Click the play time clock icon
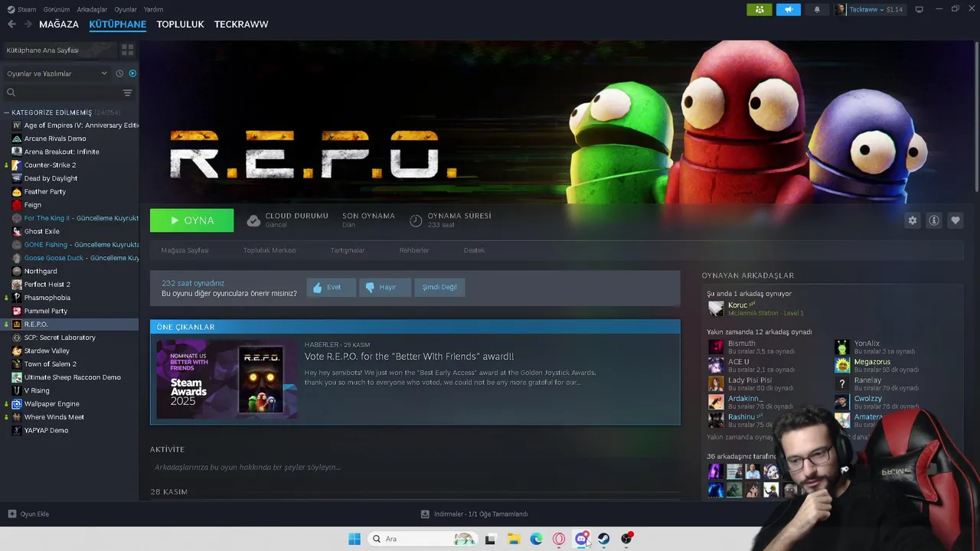The image size is (980, 551). (416, 220)
